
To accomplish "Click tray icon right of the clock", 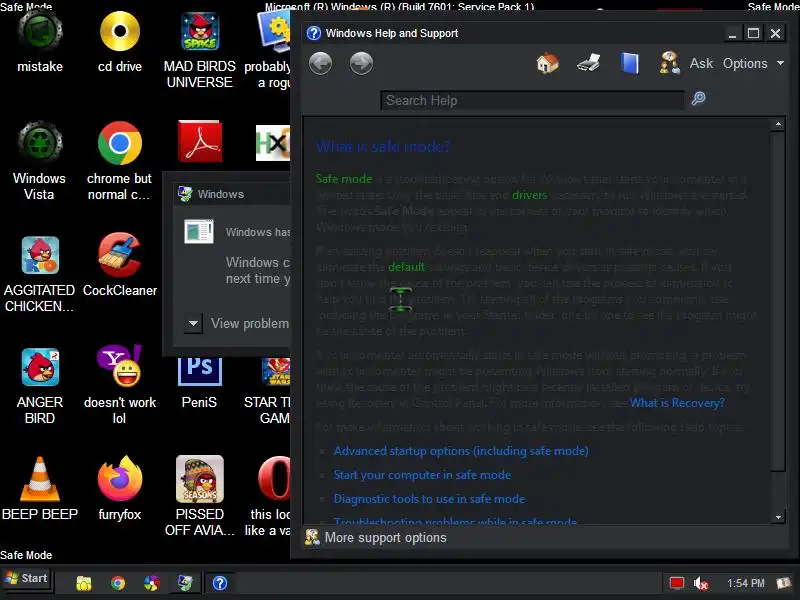I will tap(783, 583).
